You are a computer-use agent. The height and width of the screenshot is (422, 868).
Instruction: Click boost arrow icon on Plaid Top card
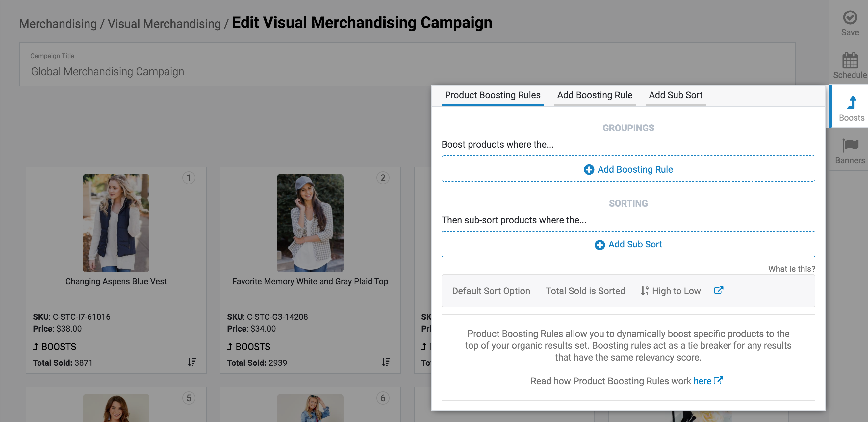[230, 346]
